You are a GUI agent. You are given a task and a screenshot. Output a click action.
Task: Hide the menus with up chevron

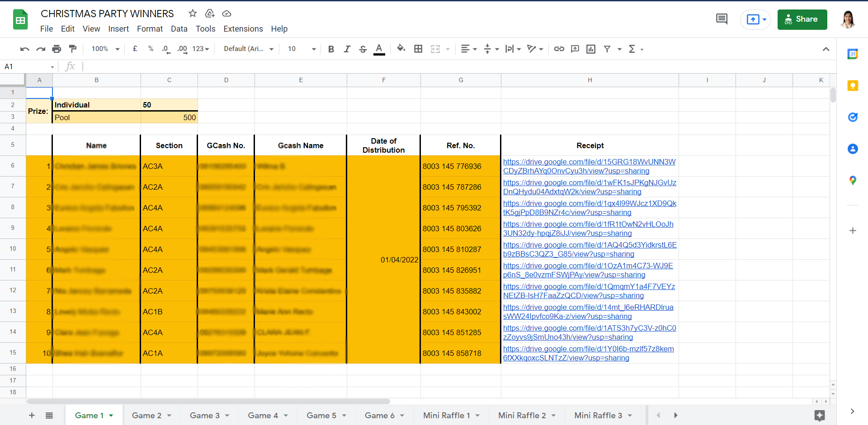(826, 49)
